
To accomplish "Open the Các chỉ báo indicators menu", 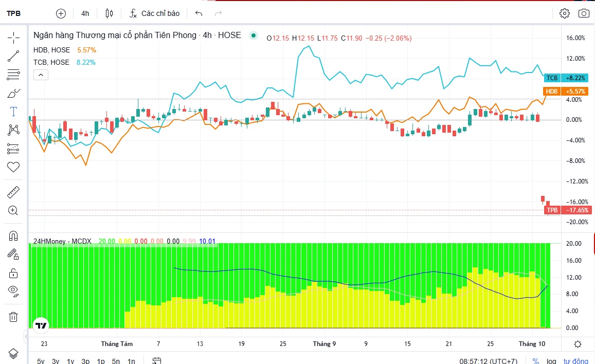I will tap(154, 14).
